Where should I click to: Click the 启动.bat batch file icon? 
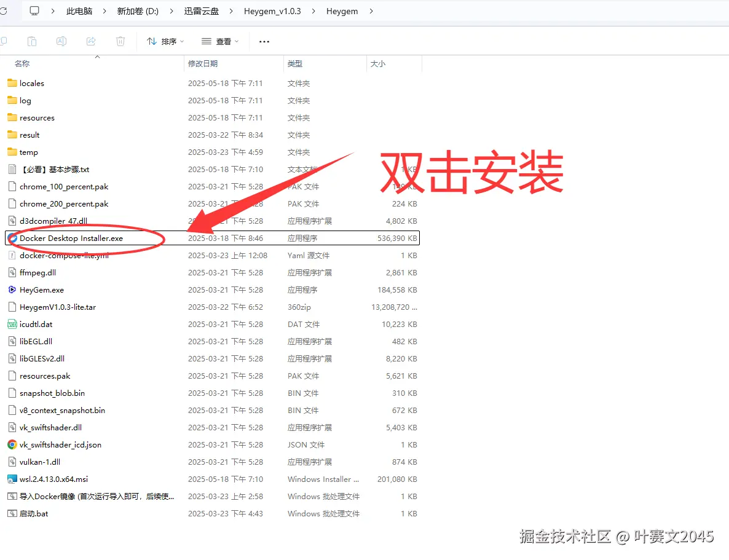click(12, 513)
